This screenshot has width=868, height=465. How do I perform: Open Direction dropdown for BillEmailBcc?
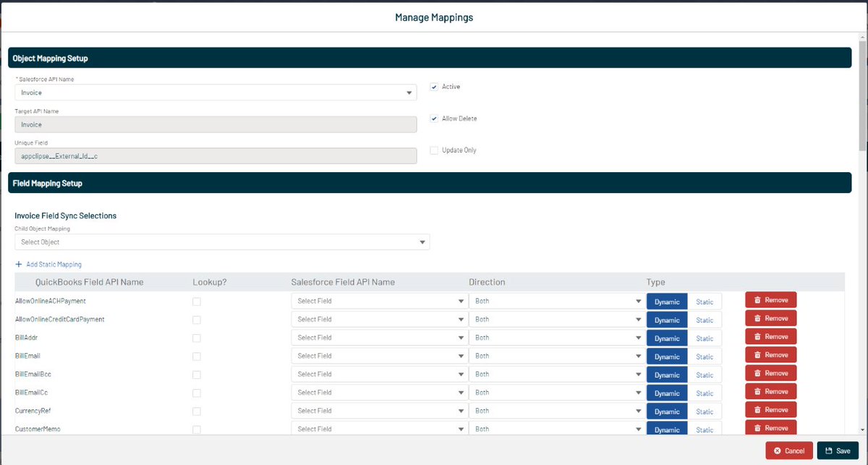coord(557,374)
